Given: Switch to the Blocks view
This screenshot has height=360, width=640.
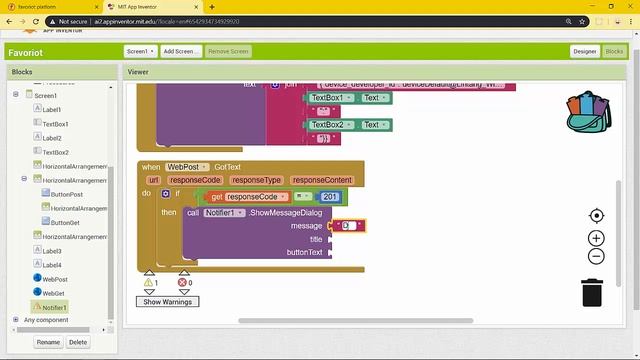Looking at the screenshot, I should (614, 51).
